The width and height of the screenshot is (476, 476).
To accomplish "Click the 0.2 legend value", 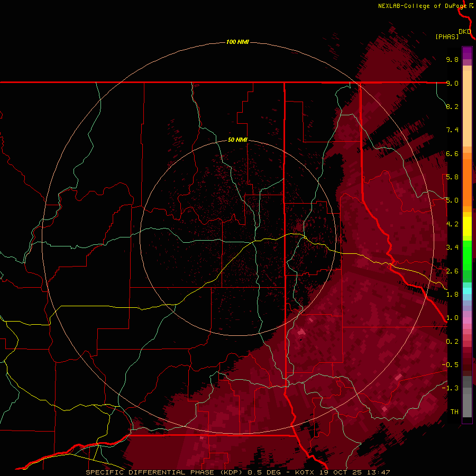I will [x=452, y=342].
